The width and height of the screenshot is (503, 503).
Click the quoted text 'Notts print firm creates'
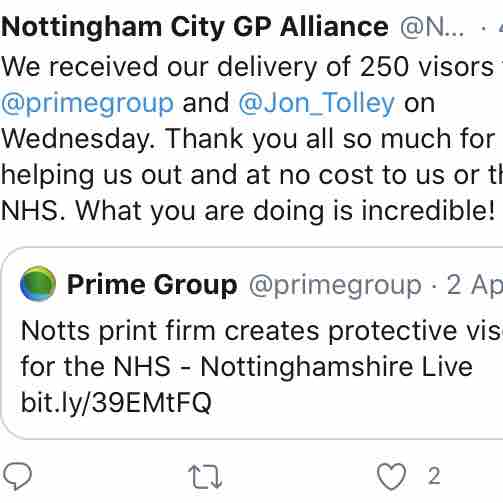click(170, 331)
